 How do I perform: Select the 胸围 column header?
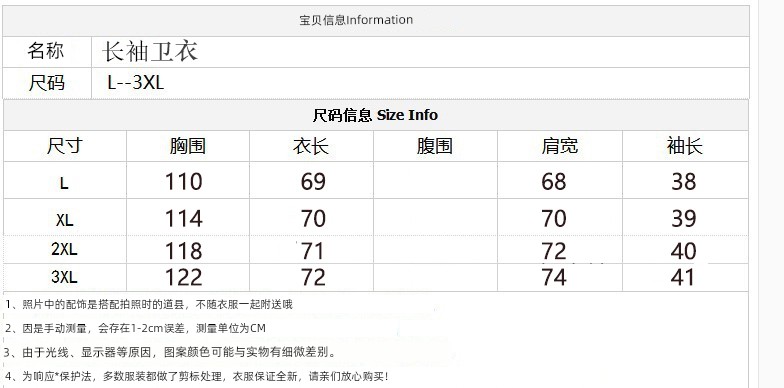(x=188, y=146)
